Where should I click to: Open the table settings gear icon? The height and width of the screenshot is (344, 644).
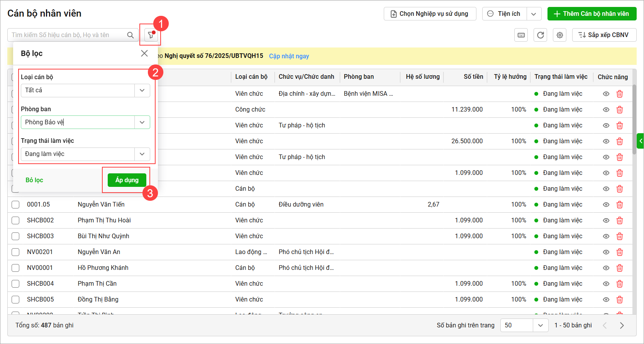559,35
